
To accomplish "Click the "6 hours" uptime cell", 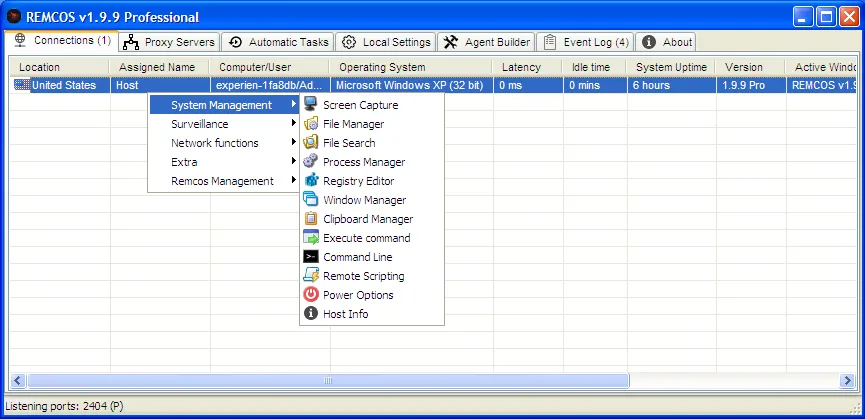I will 671,85.
